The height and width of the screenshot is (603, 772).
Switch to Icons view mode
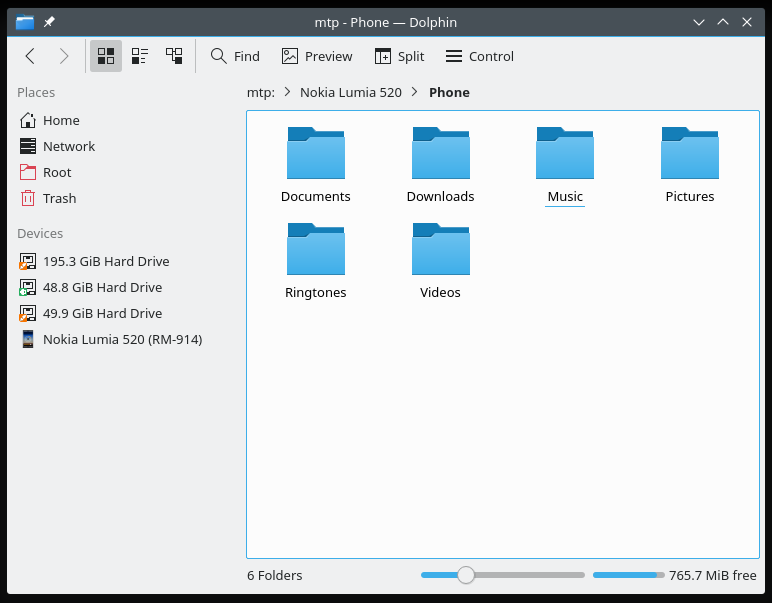click(106, 56)
